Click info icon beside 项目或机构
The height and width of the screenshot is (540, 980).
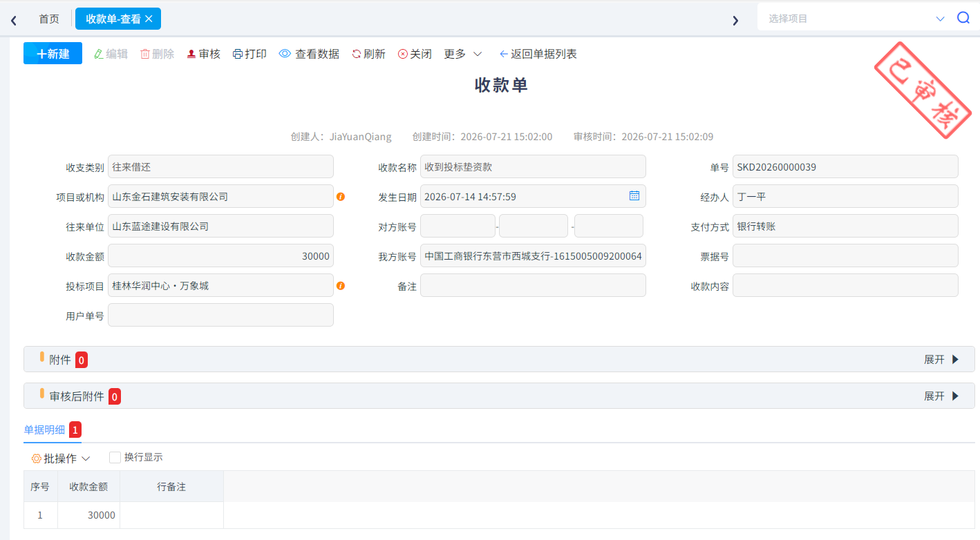[341, 197]
